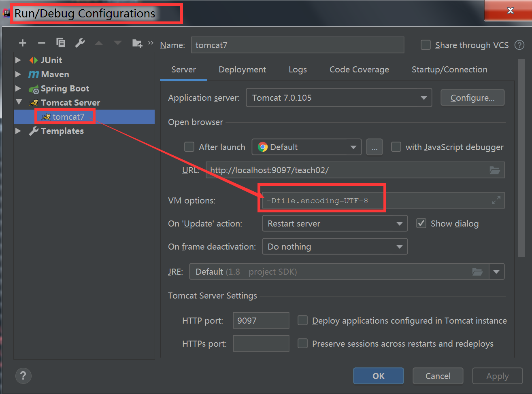Expand Spring Boot tree arrow

coord(18,89)
